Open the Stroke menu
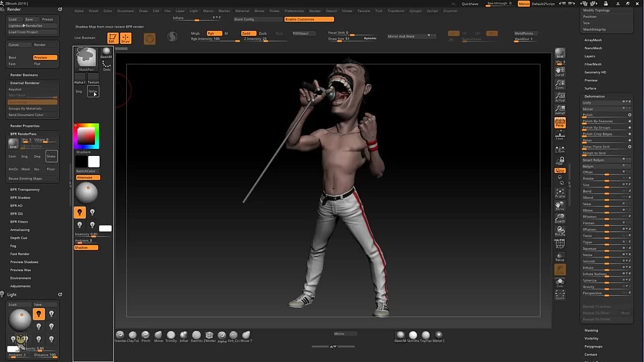 (347, 11)
